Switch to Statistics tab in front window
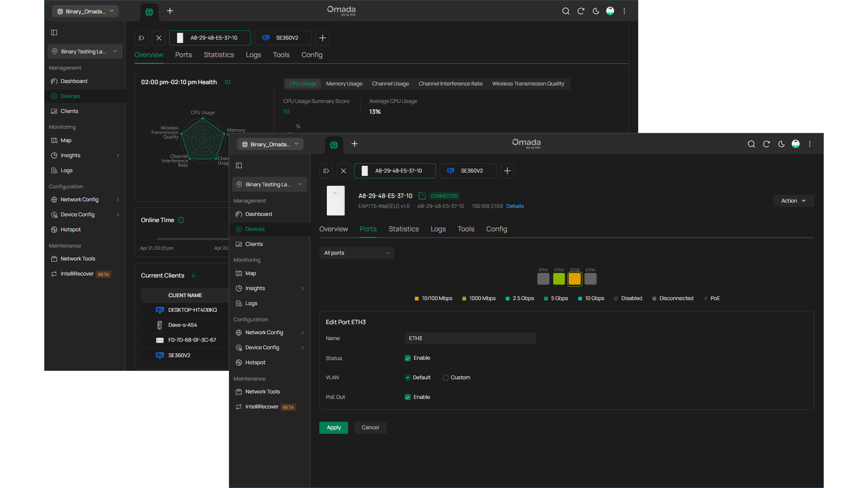Screen dimensions: 868x488 404,229
